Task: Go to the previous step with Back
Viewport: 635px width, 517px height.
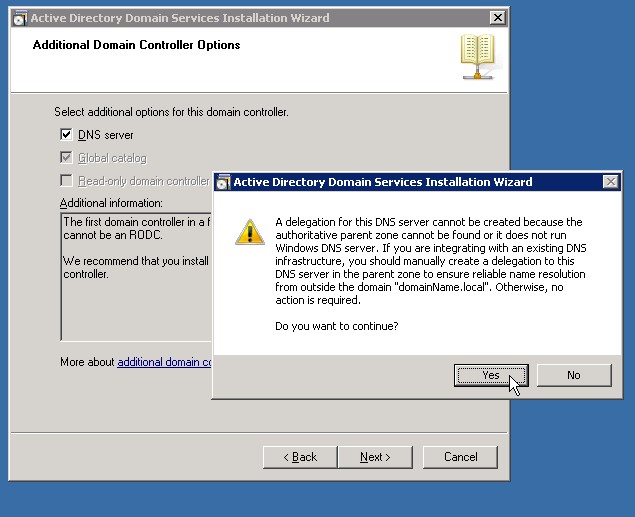Action: click(300, 457)
